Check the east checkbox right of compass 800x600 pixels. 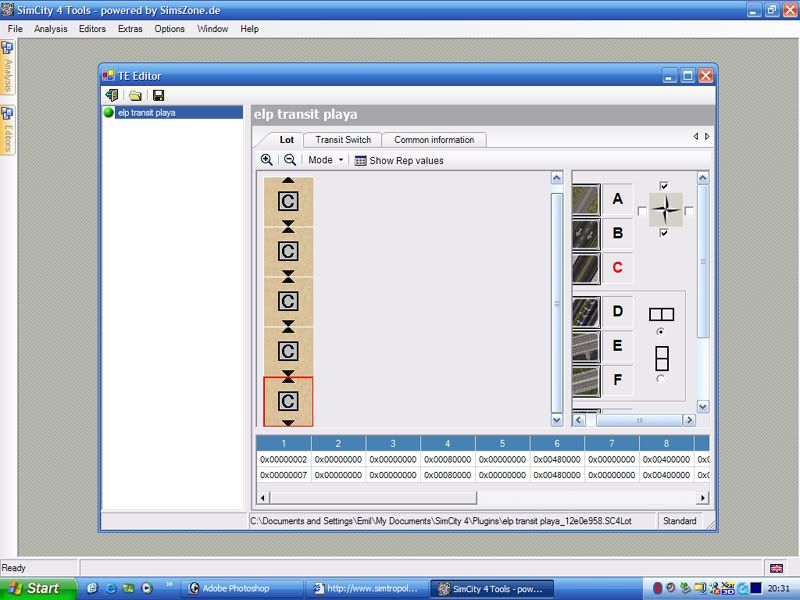click(689, 211)
